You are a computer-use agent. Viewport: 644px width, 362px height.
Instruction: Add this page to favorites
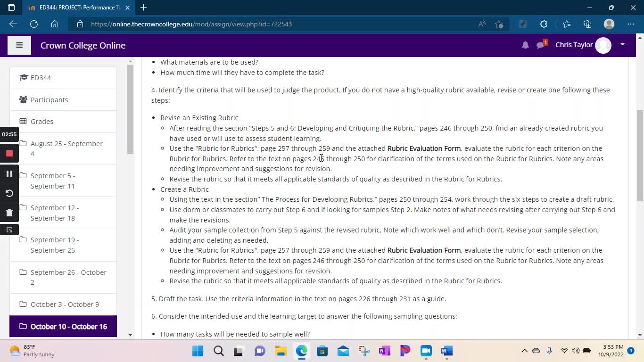(499, 24)
